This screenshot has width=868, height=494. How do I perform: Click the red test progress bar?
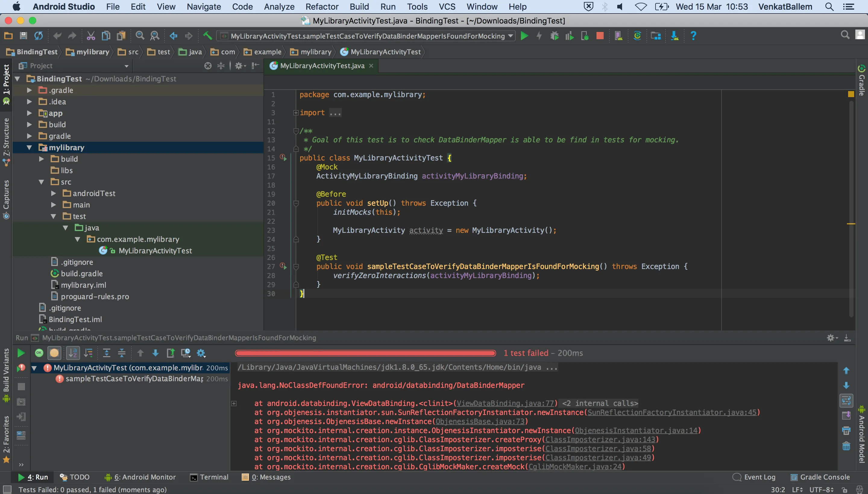(x=365, y=353)
